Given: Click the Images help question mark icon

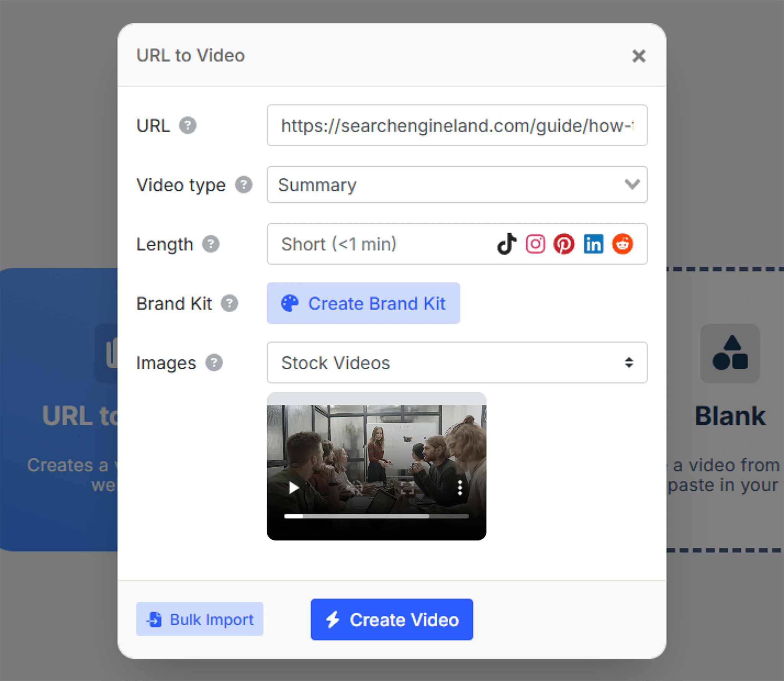Looking at the screenshot, I should [x=214, y=362].
